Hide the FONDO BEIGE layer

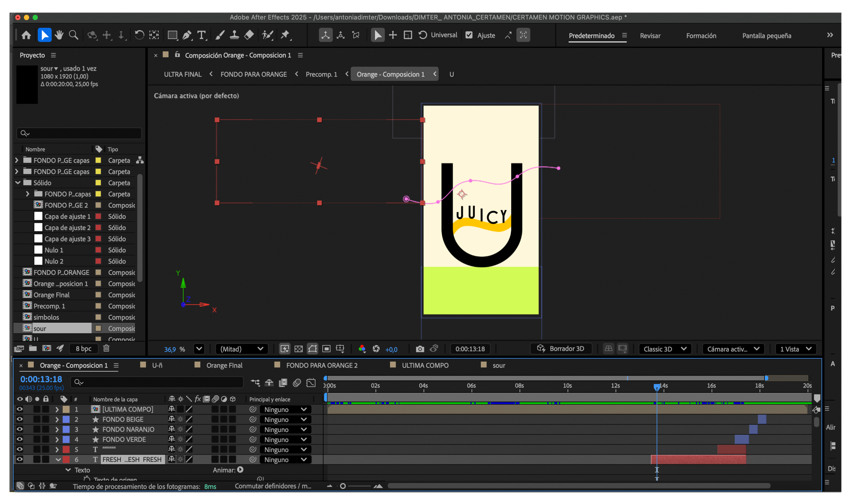tap(19, 419)
